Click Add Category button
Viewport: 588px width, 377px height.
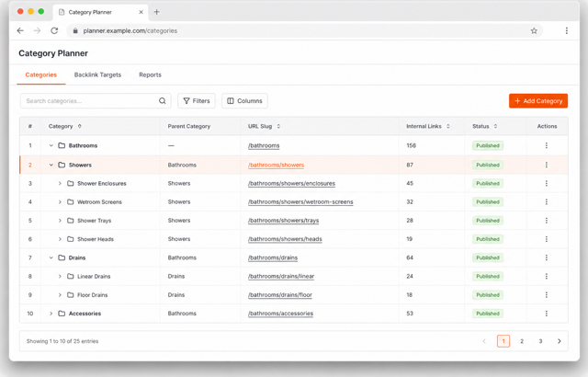tap(538, 101)
